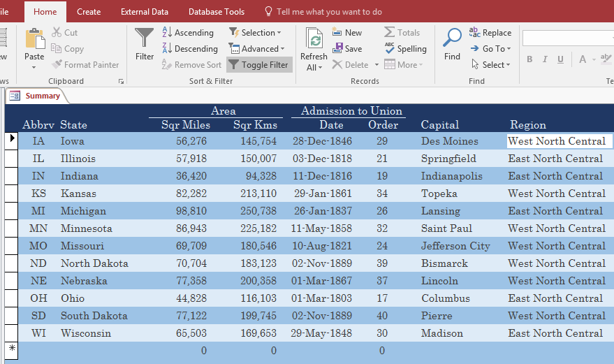
Task: Sort records in Descending order
Action: (x=190, y=48)
